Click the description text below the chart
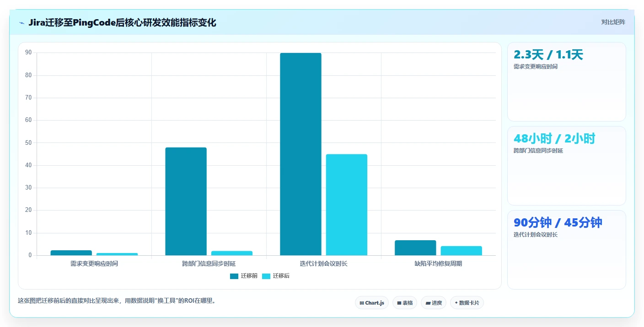Viewport: 644px width, 327px height. pos(117,301)
